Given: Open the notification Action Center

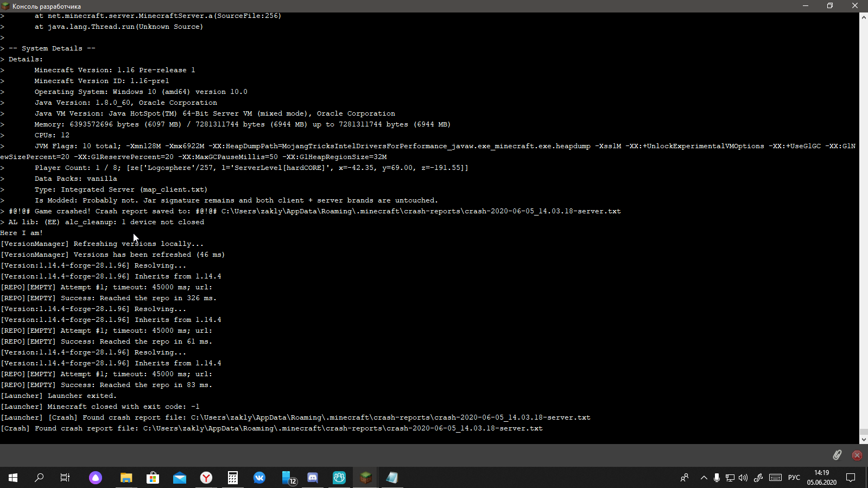Looking at the screenshot, I should point(851,478).
